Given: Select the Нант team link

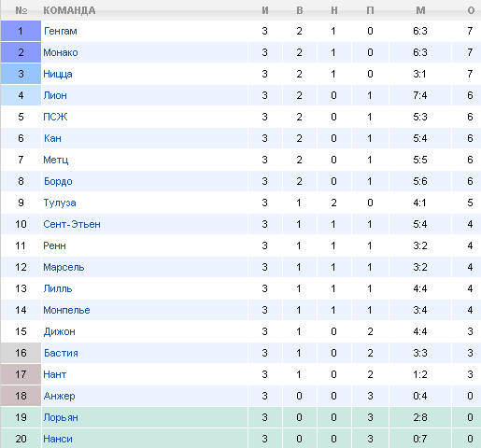Looking at the screenshot, I should click(x=55, y=374).
